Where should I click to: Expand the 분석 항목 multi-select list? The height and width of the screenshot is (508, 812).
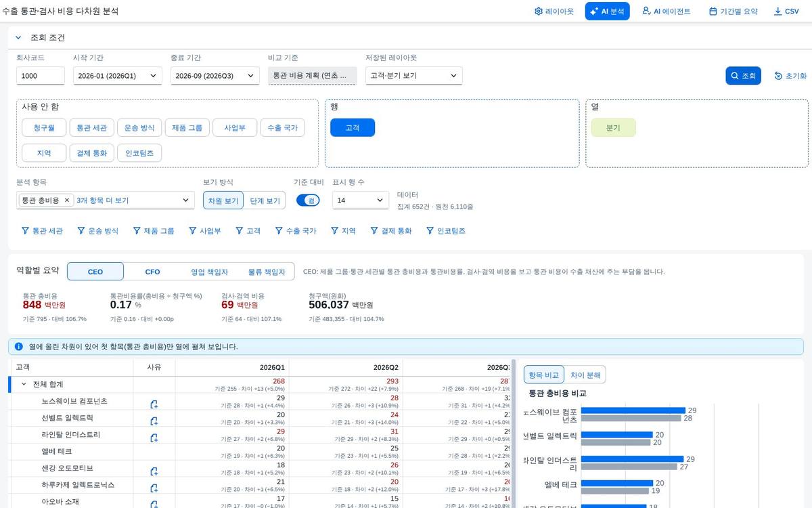(186, 200)
